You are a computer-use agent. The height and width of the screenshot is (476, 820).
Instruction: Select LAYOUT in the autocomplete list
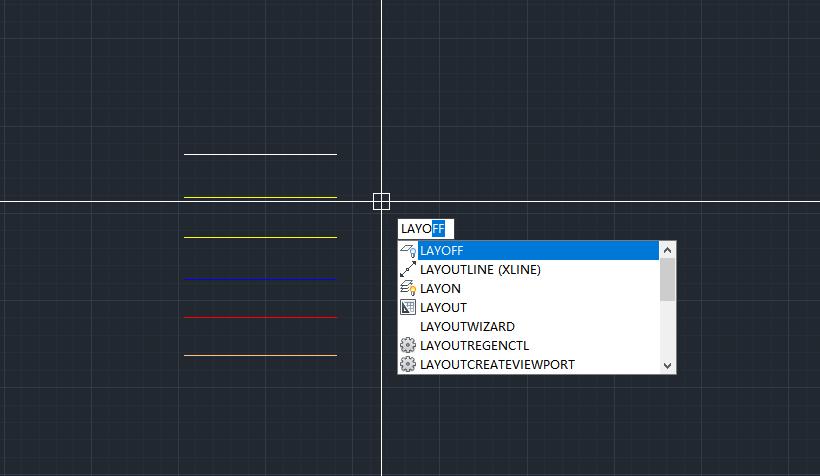click(443, 308)
